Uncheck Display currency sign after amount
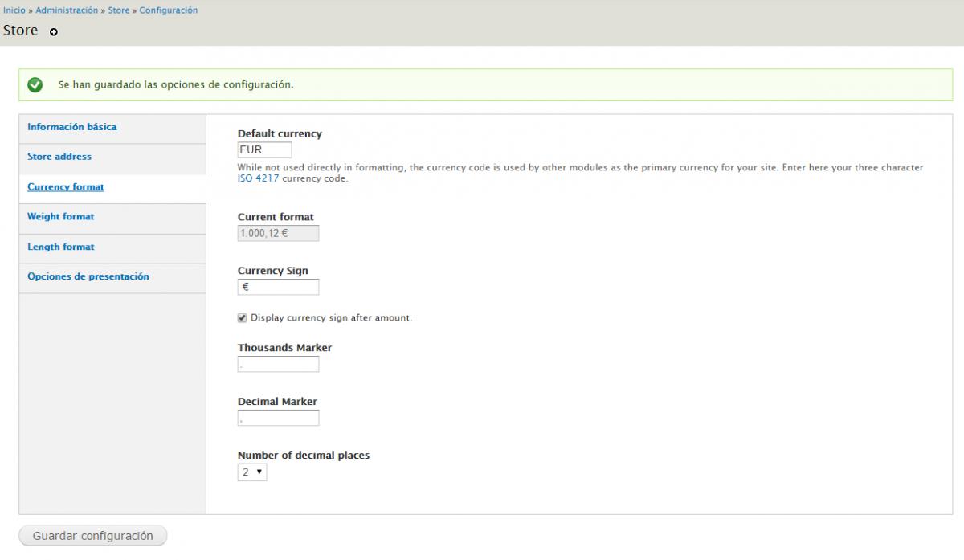Image resolution: width=964 pixels, height=560 pixels. tap(242, 317)
